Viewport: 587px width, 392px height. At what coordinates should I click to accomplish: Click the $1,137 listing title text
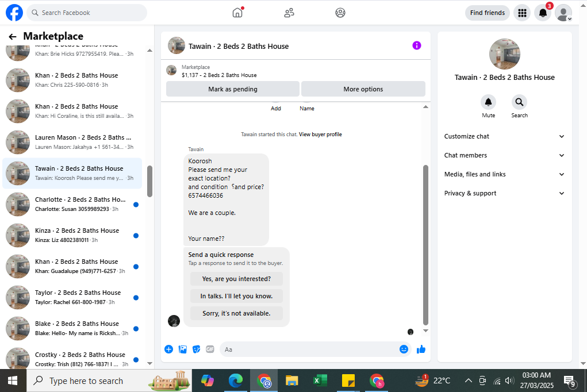[219, 75]
